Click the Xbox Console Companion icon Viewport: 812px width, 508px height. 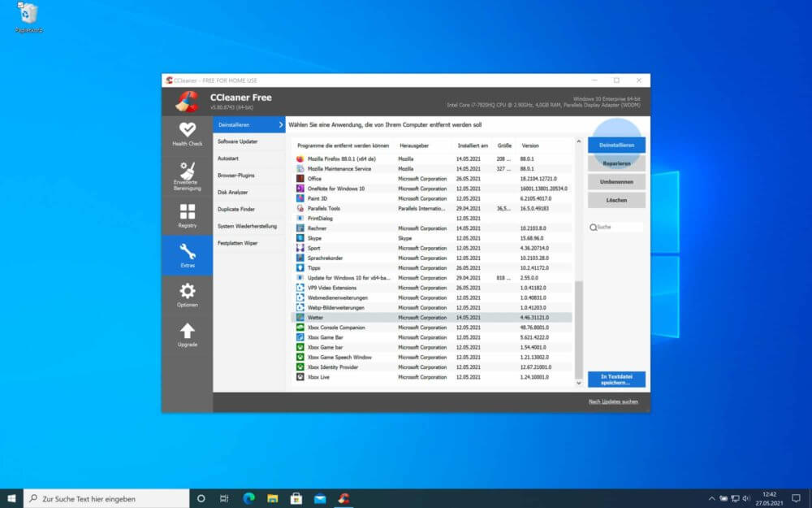pyautogui.click(x=300, y=328)
